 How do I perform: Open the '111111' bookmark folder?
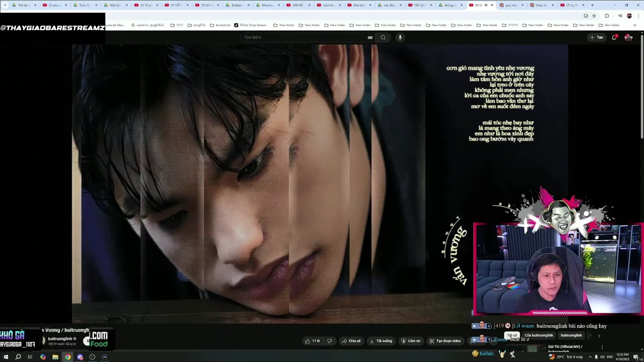pyautogui.click(x=510, y=25)
